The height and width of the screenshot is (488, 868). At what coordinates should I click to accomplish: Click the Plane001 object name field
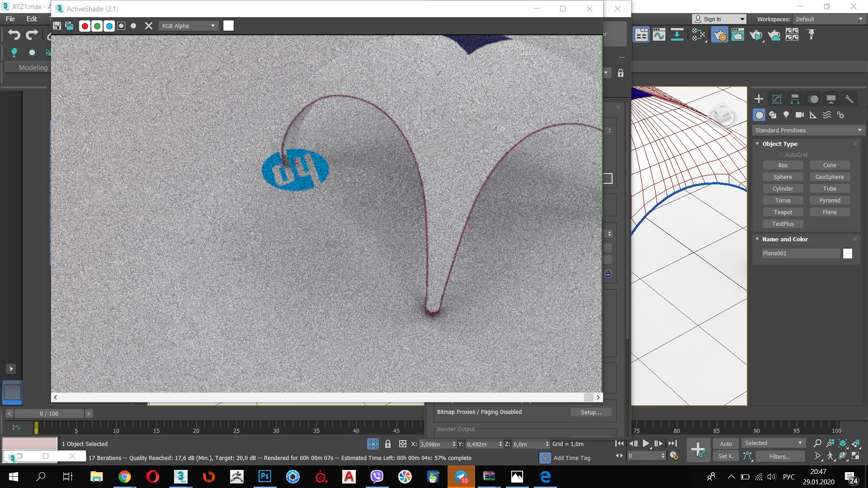tap(801, 253)
